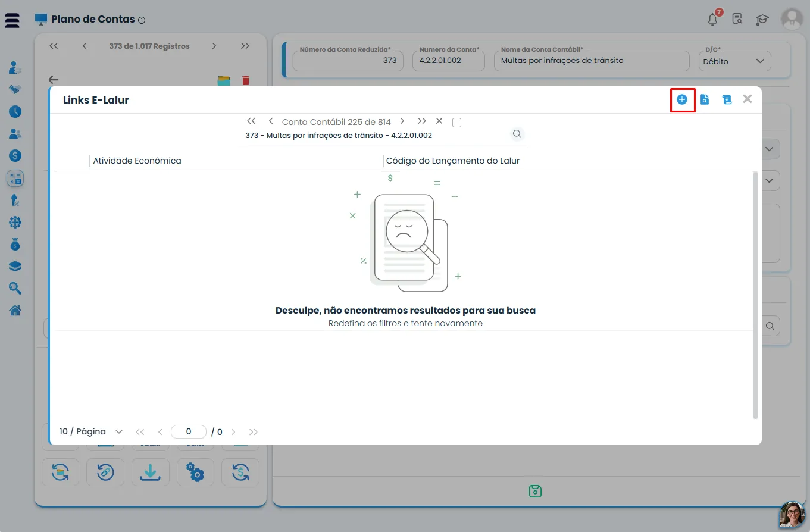Open the D/C Débito dropdown
810x532 pixels.
point(734,61)
